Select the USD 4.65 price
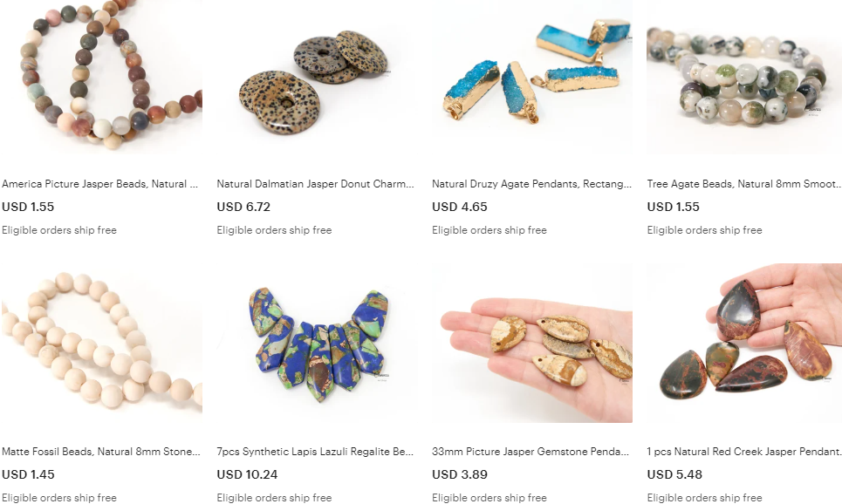Viewport: 842px width, 504px height. tap(459, 207)
